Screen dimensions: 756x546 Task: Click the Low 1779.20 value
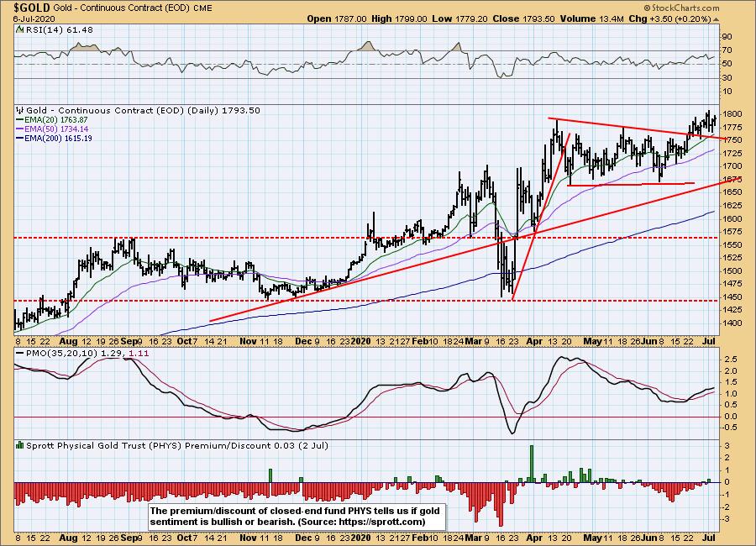pos(459,18)
